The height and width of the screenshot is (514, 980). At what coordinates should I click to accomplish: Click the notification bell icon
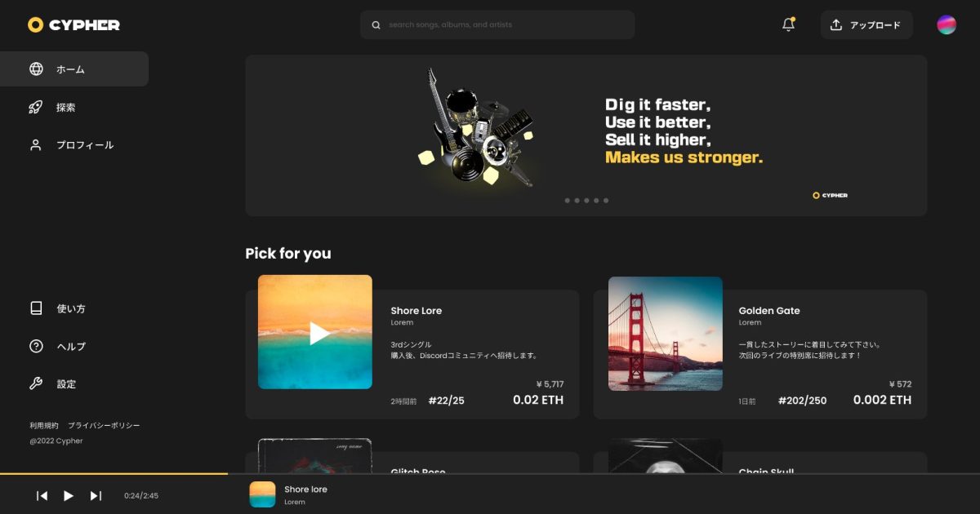(x=788, y=24)
